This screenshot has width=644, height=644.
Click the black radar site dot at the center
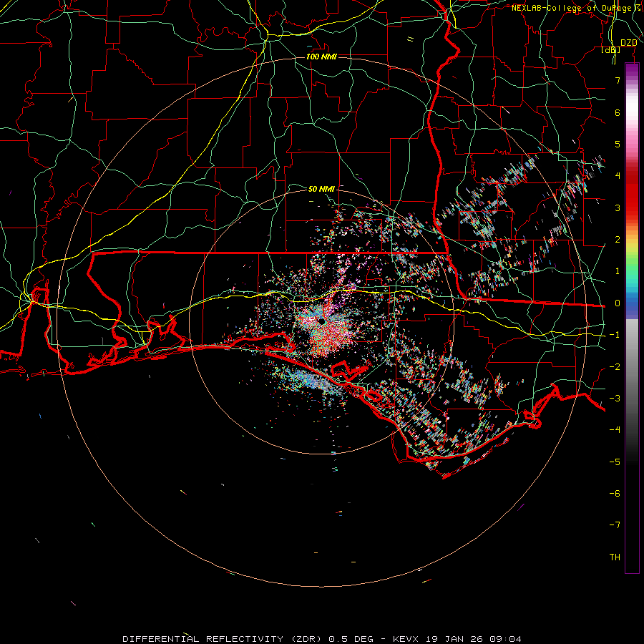tap(321, 321)
